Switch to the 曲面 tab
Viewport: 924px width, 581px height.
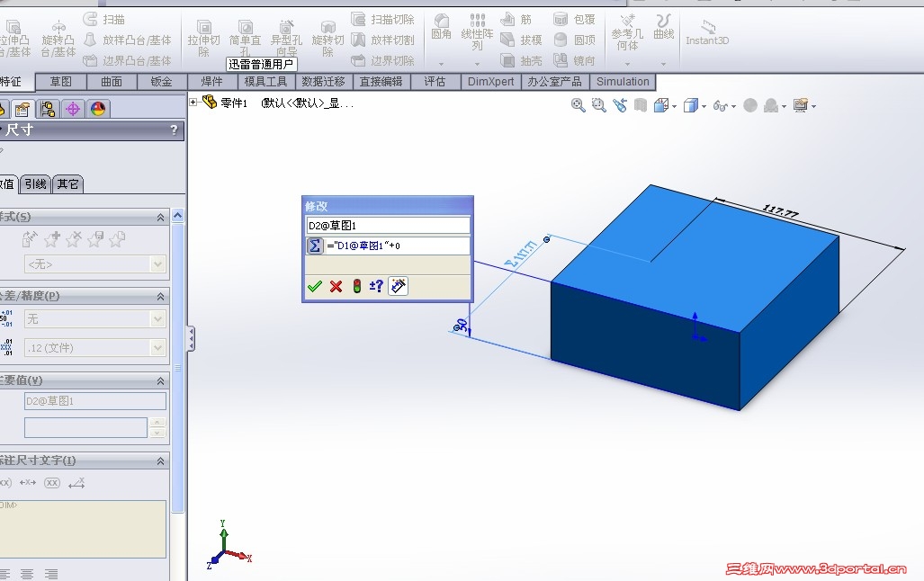click(x=112, y=82)
